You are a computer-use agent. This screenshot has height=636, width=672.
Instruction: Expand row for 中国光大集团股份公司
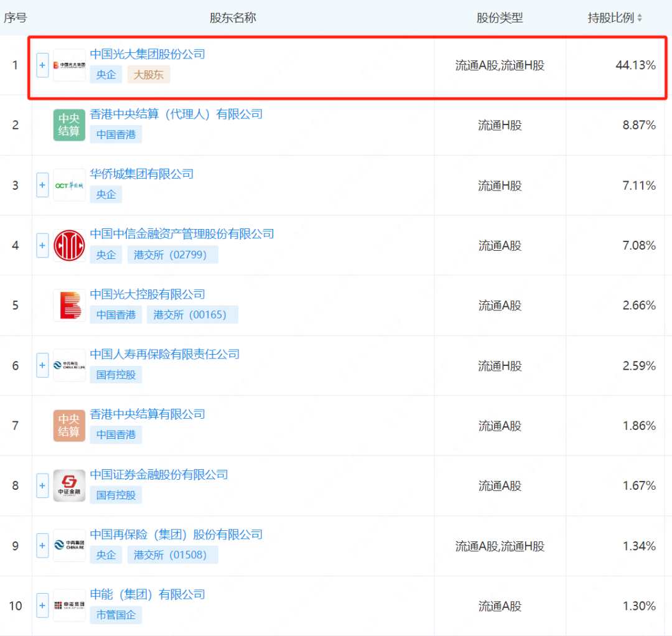coord(42,65)
